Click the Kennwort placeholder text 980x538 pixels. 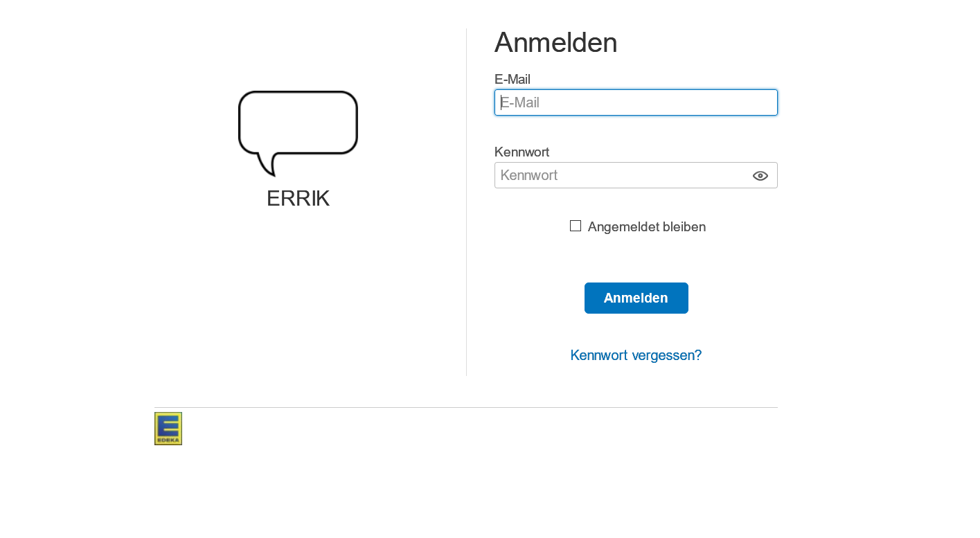529,175
